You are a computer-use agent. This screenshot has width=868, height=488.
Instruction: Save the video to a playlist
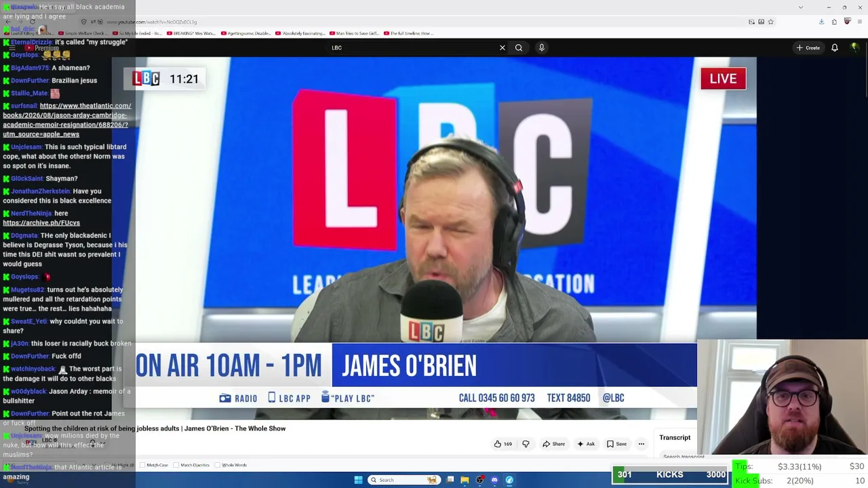click(616, 444)
